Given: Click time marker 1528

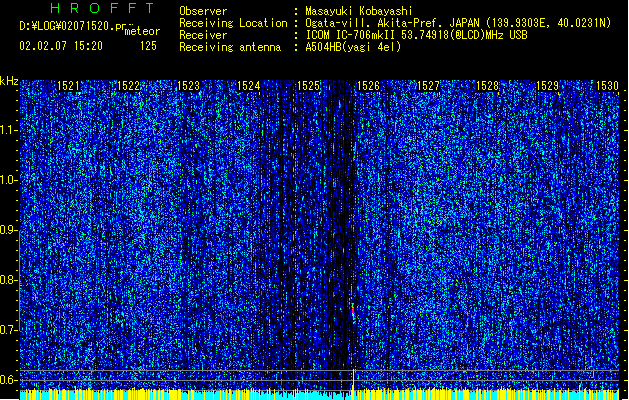Looking at the screenshot, I should 487,86.
